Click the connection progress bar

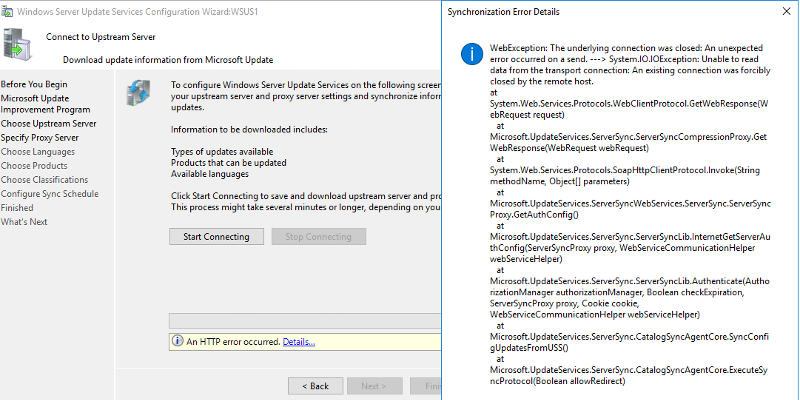point(305,321)
